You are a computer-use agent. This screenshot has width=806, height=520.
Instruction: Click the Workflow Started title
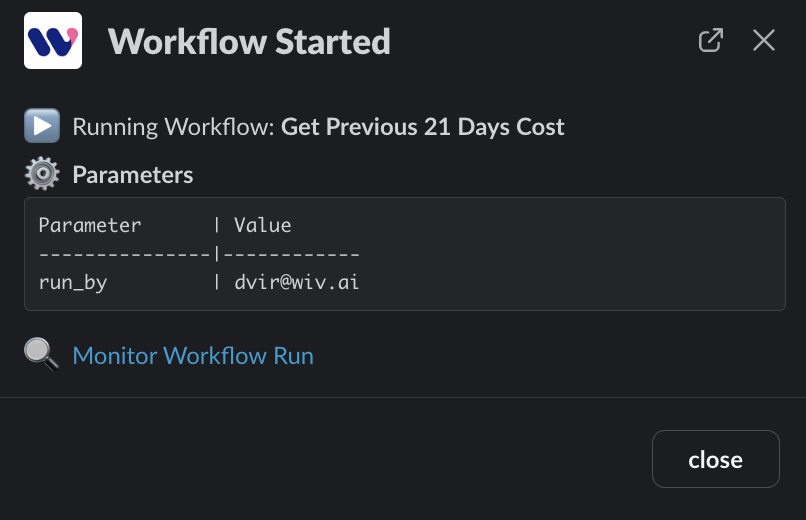click(x=249, y=42)
